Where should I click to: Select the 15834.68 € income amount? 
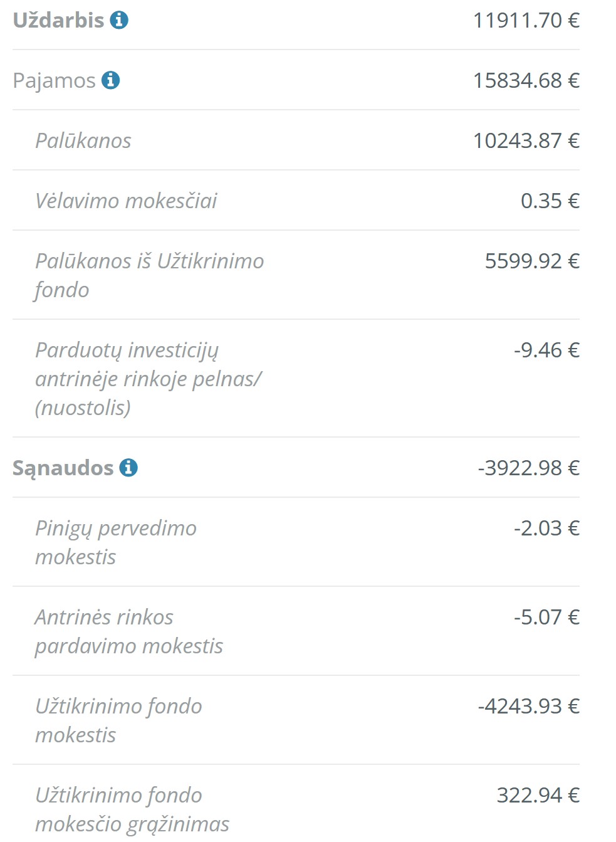(526, 80)
